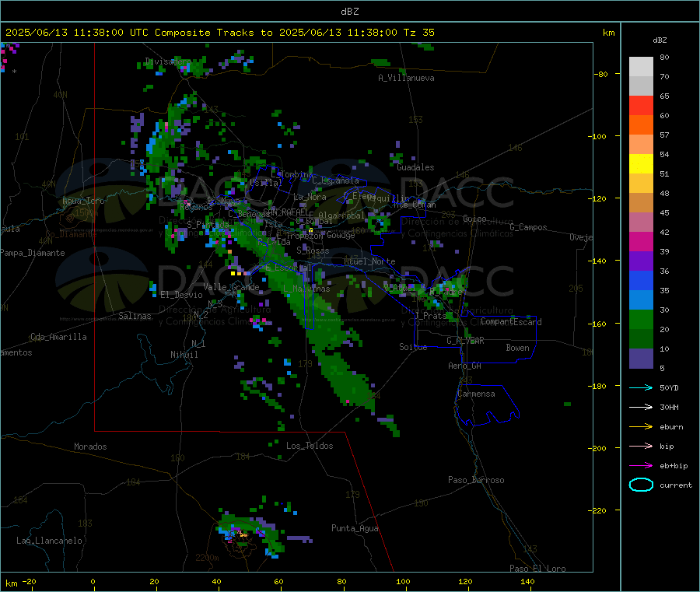The image size is (700, 592).
Task: Select the bright green swatch below 30 dBZ
Action: point(641,319)
